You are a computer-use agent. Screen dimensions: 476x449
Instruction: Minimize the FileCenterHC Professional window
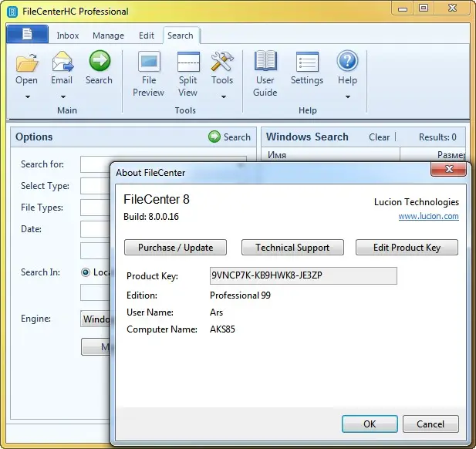click(402, 8)
